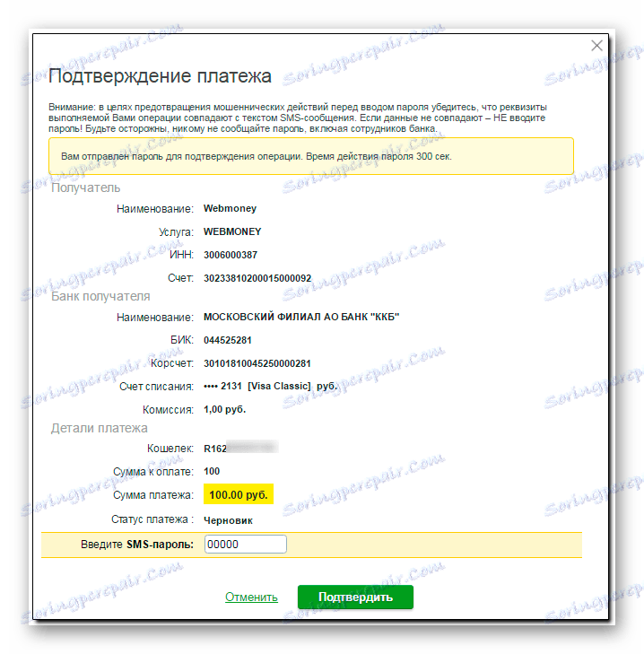Image resolution: width=644 pixels, height=654 pixels.
Task: Click the Подтверждение платежа heading
Action: point(160,77)
